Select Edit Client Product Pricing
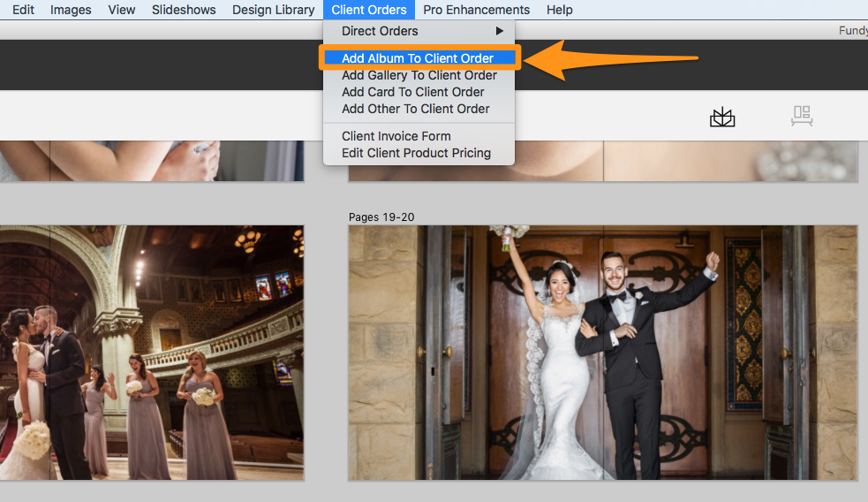The image size is (868, 502). pos(419,153)
